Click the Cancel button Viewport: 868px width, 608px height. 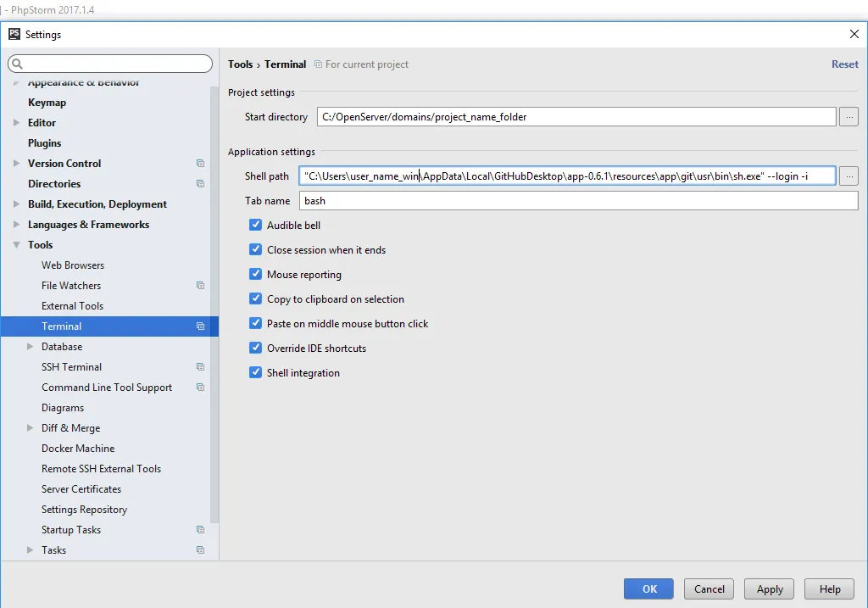[x=709, y=588]
